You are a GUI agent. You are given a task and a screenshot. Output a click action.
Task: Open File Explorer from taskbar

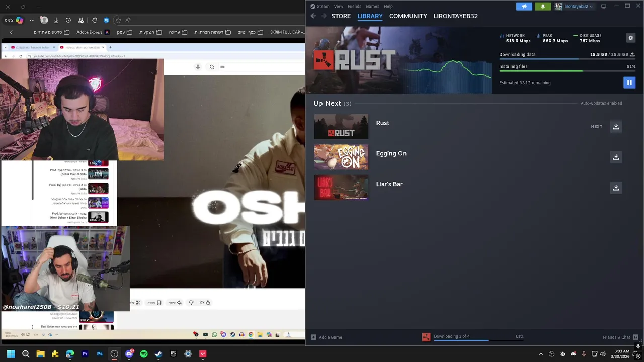40,354
